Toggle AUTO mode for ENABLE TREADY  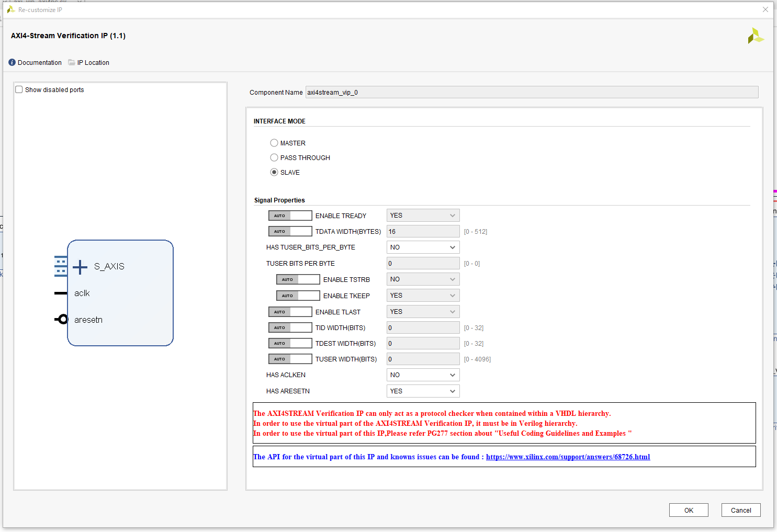tap(290, 215)
